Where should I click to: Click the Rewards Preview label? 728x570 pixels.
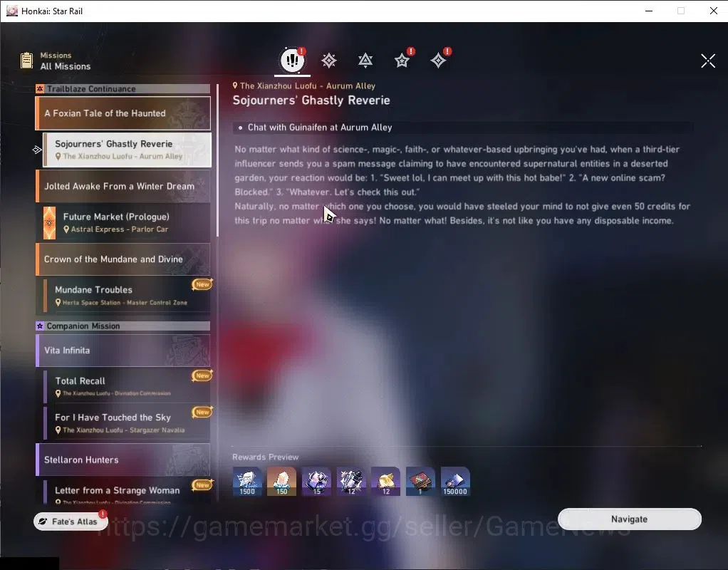pos(266,457)
